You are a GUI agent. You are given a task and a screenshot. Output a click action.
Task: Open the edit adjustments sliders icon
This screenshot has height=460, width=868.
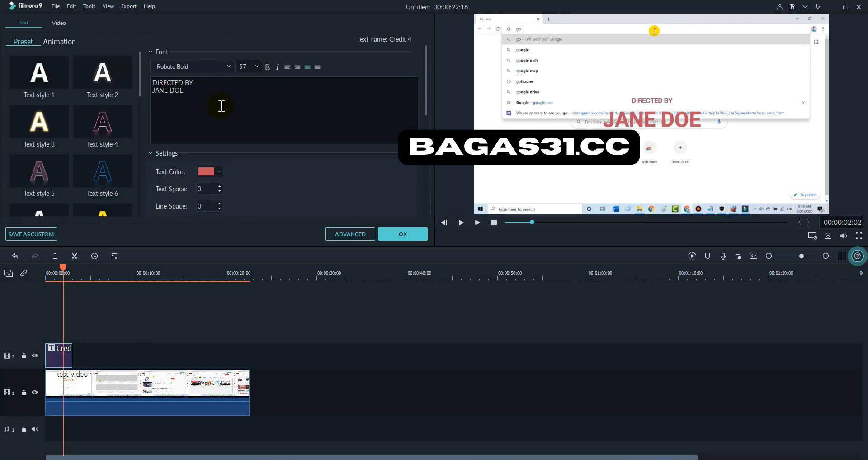114,256
